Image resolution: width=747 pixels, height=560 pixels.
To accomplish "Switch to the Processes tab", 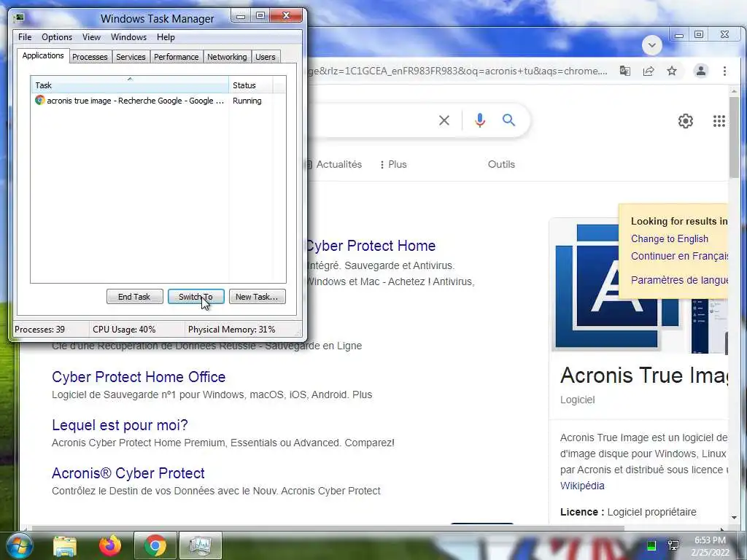I will coord(90,57).
